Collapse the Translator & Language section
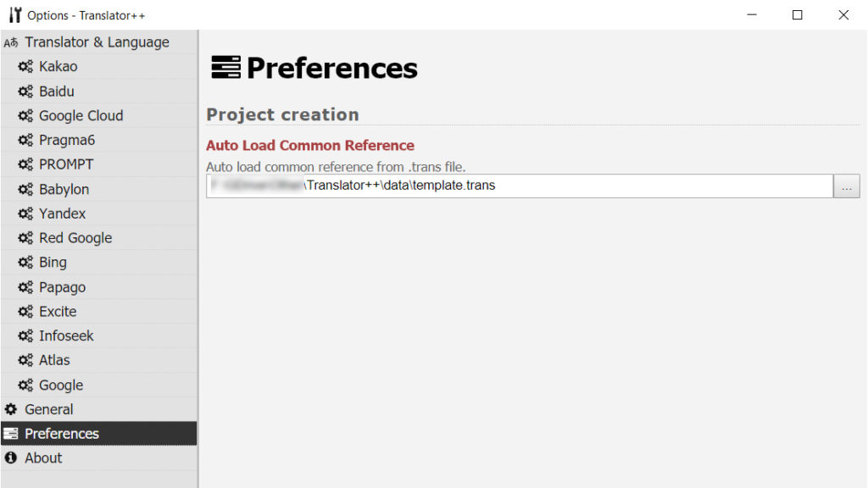 tap(99, 42)
